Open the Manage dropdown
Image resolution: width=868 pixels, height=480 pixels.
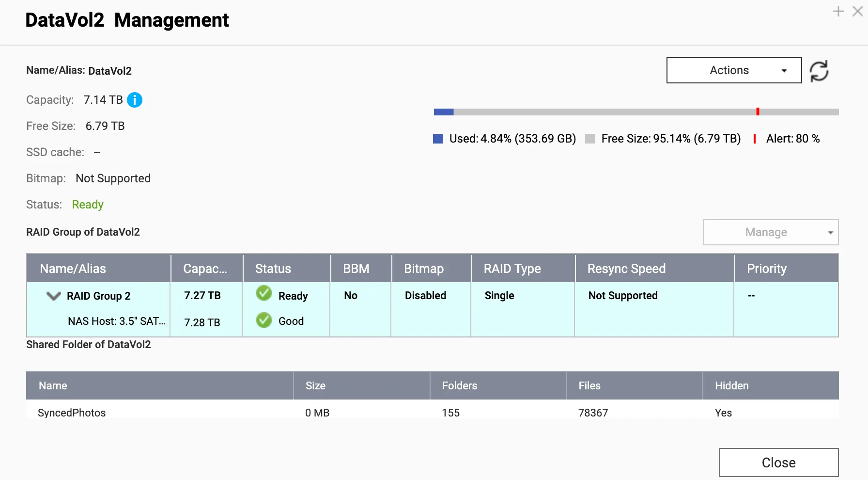[771, 232]
